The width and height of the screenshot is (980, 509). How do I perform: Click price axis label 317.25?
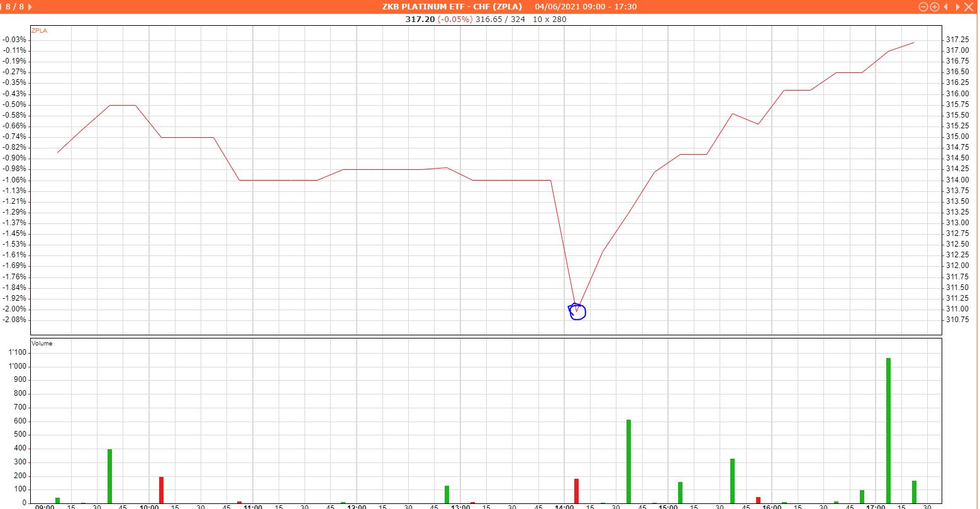(x=957, y=40)
